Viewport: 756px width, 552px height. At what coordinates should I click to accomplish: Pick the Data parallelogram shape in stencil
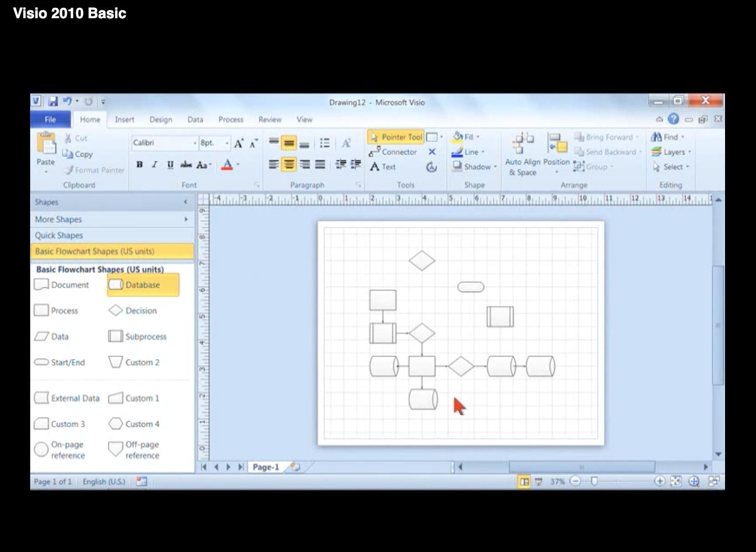51,337
